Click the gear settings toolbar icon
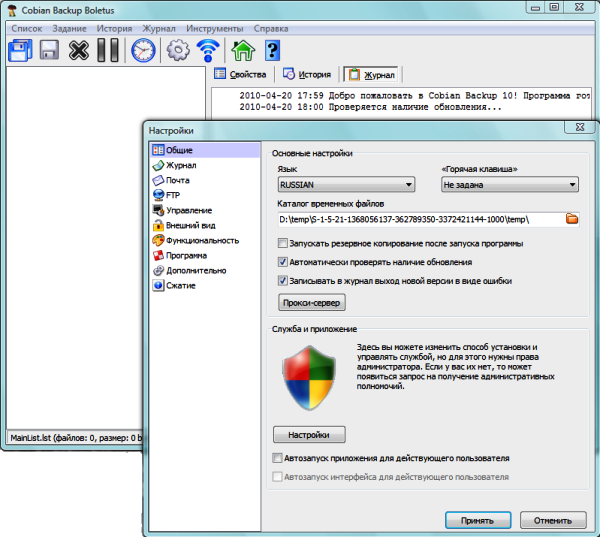Image resolution: width=600 pixels, height=537 pixels. pyautogui.click(x=178, y=50)
